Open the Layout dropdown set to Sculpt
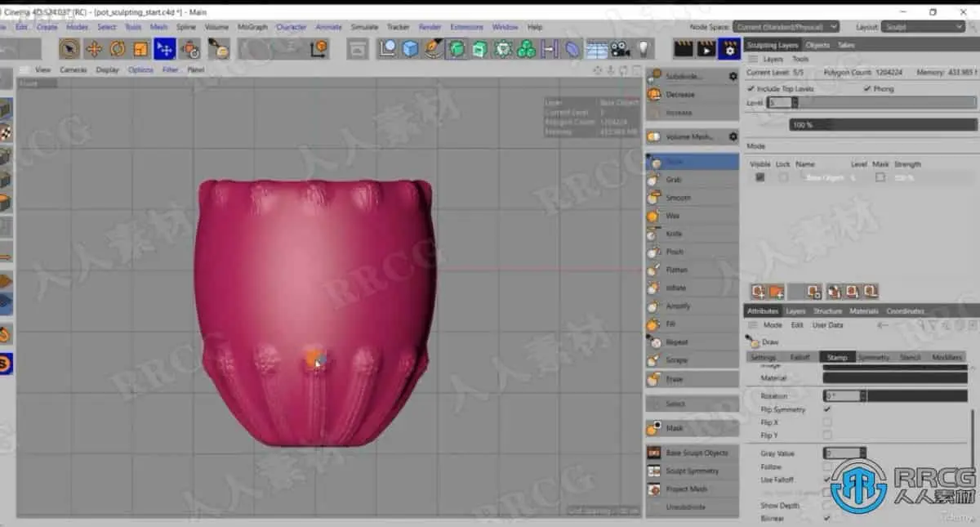 [924, 27]
